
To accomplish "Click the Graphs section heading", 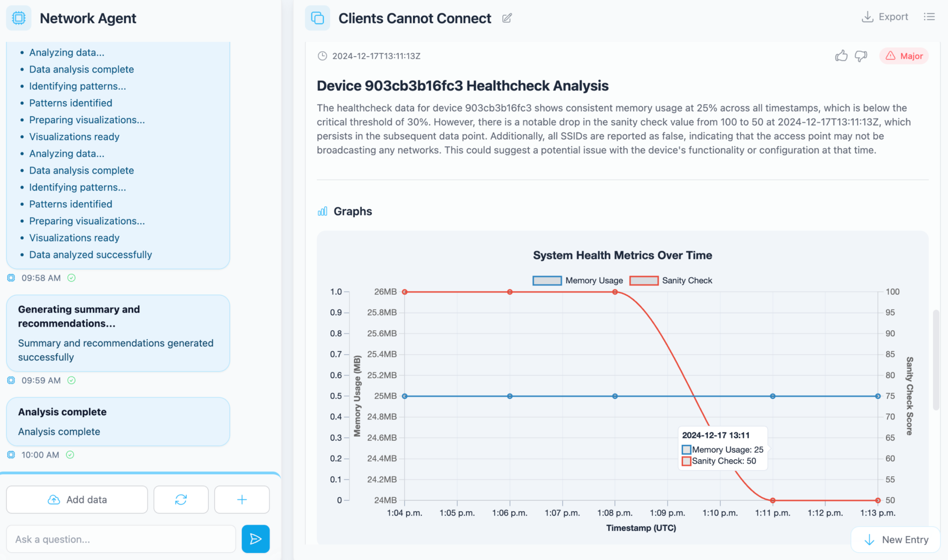I will (x=352, y=211).
